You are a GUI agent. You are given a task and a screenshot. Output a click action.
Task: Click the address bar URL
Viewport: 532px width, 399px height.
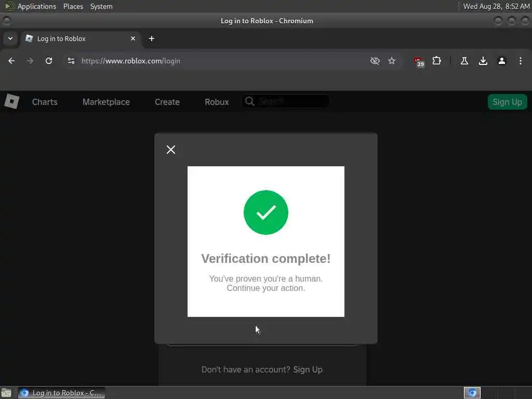[x=130, y=61]
